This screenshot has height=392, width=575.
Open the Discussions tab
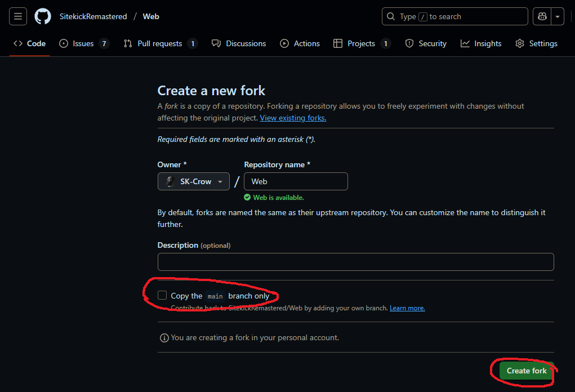[x=239, y=43]
